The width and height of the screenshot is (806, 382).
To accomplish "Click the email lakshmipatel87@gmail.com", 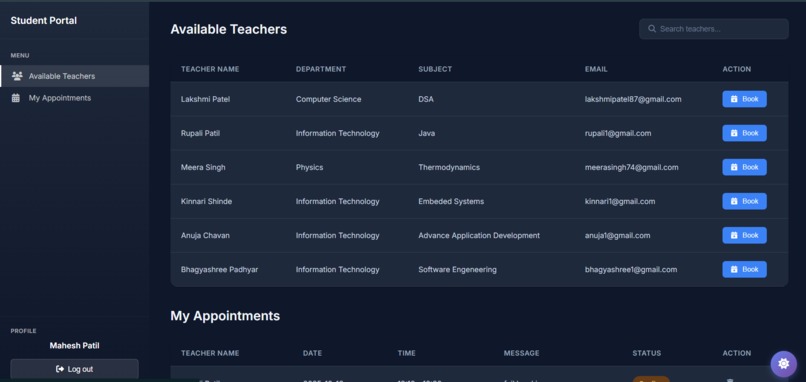I will pyautogui.click(x=633, y=99).
